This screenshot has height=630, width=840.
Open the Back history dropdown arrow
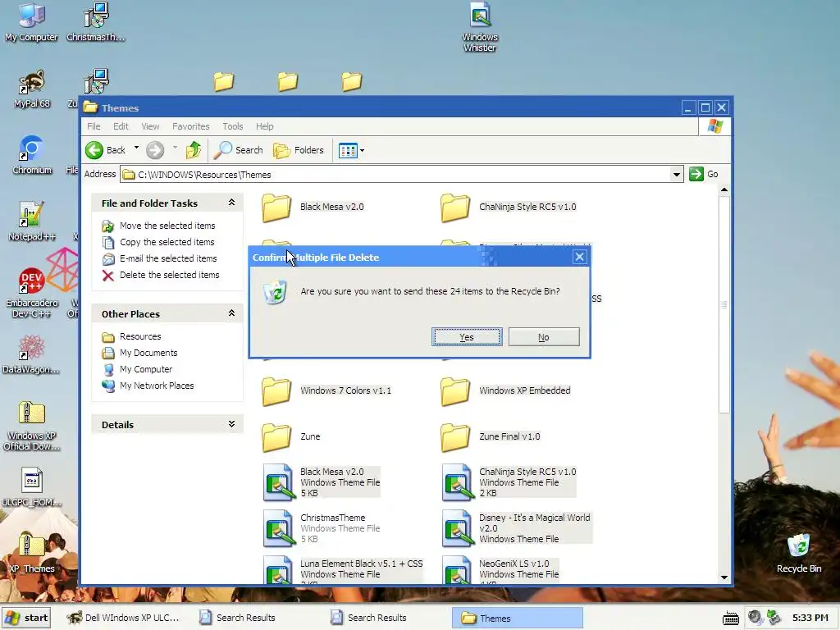[x=137, y=148]
